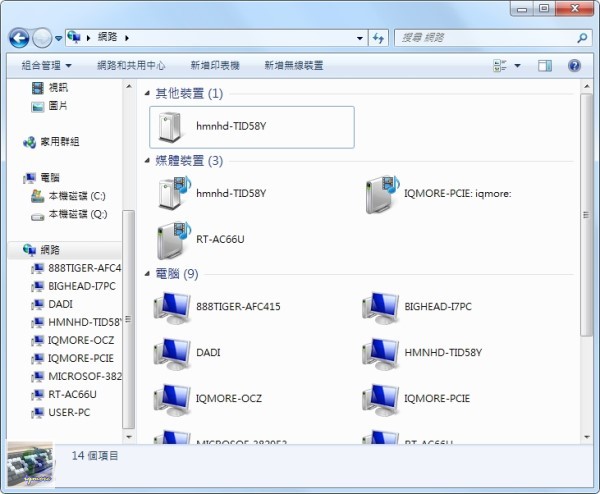The height and width of the screenshot is (494, 600).
Task: Click the greyed-out Forward arrow button
Action: (x=42, y=38)
